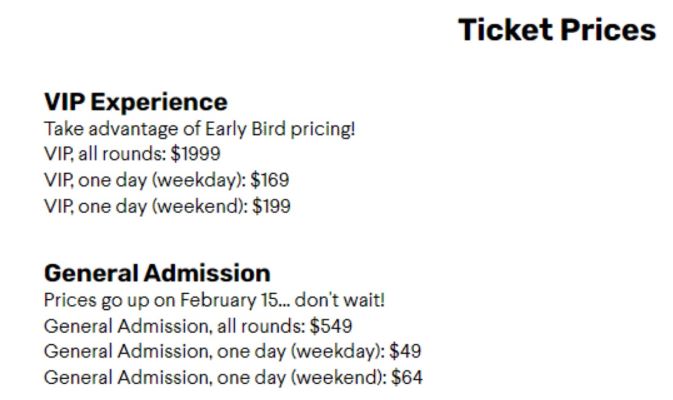Click the $199 VIP weekend price
Image resolution: width=673 pixels, height=400 pixels.
(x=272, y=207)
